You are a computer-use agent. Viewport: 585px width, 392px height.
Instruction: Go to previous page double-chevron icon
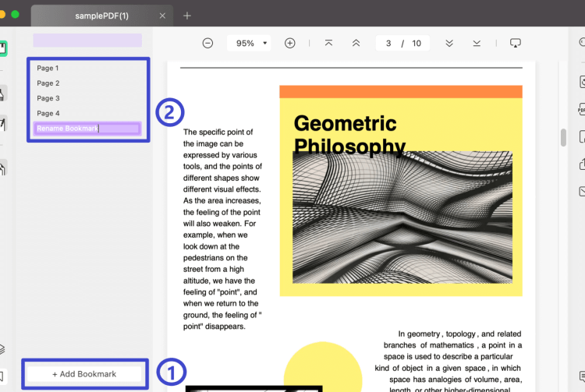[356, 43]
